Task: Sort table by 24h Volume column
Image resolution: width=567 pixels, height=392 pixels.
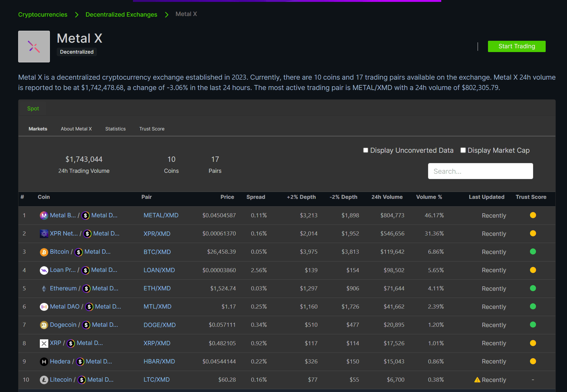Action: (387, 197)
